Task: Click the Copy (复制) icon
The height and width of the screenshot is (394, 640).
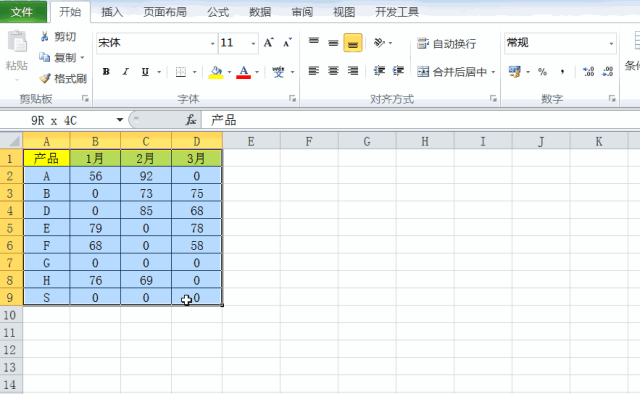Action: pyautogui.click(x=44, y=57)
